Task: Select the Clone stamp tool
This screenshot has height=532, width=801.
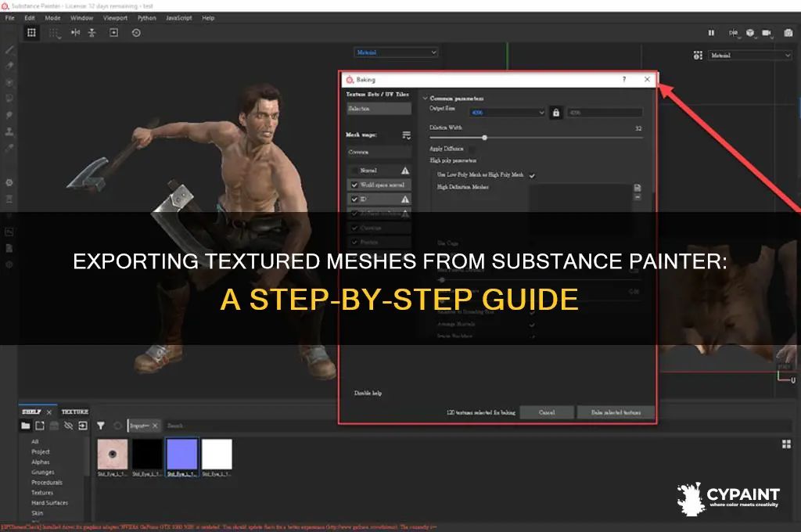Action: pos(9,131)
